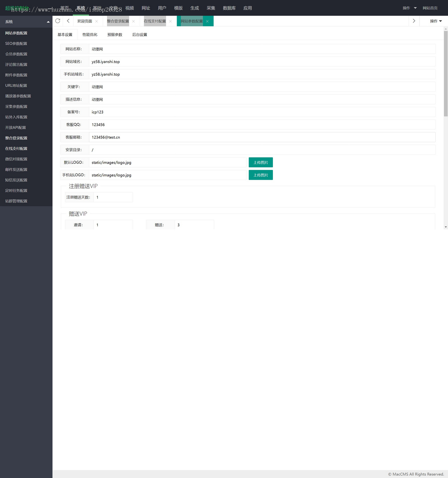Select the 基本设置 settings tab
Screen dimensions: 448x478
click(65, 35)
